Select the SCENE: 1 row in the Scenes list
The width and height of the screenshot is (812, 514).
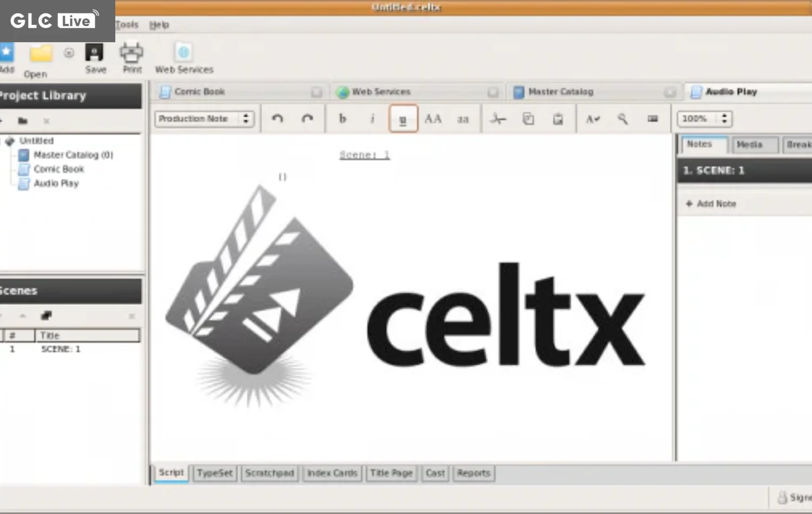click(70, 350)
